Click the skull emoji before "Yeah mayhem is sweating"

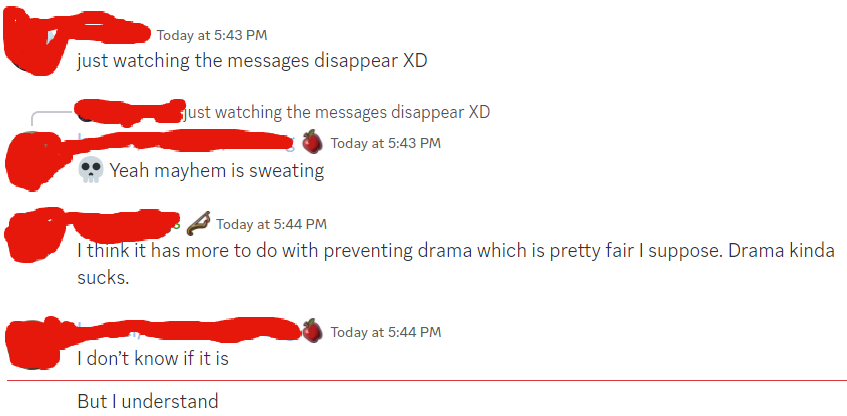[90, 171]
